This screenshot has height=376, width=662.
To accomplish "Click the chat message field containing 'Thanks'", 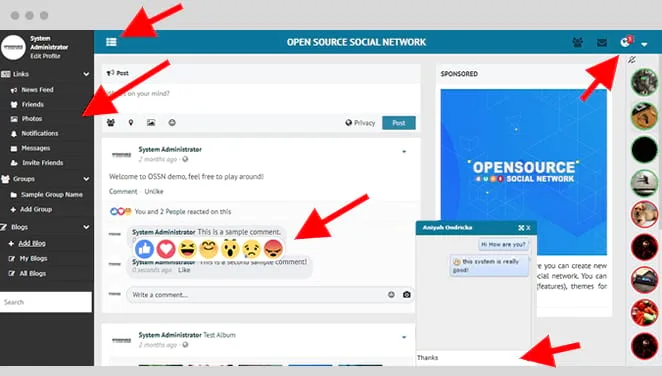I will pos(473,358).
